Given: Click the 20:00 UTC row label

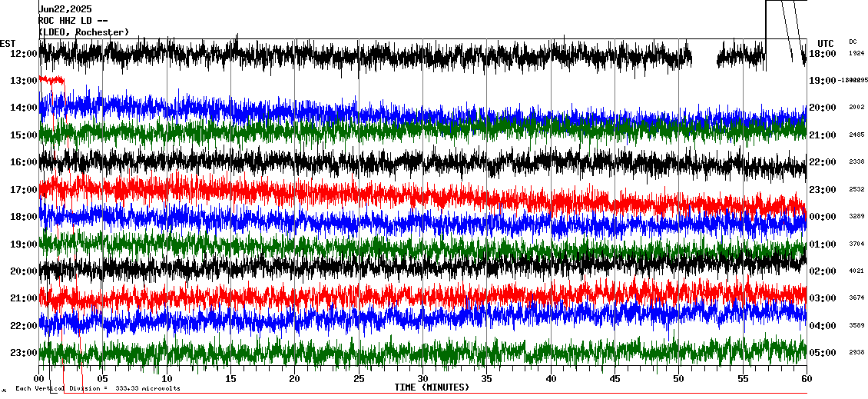Looking at the screenshot, I should pos(823,108).
